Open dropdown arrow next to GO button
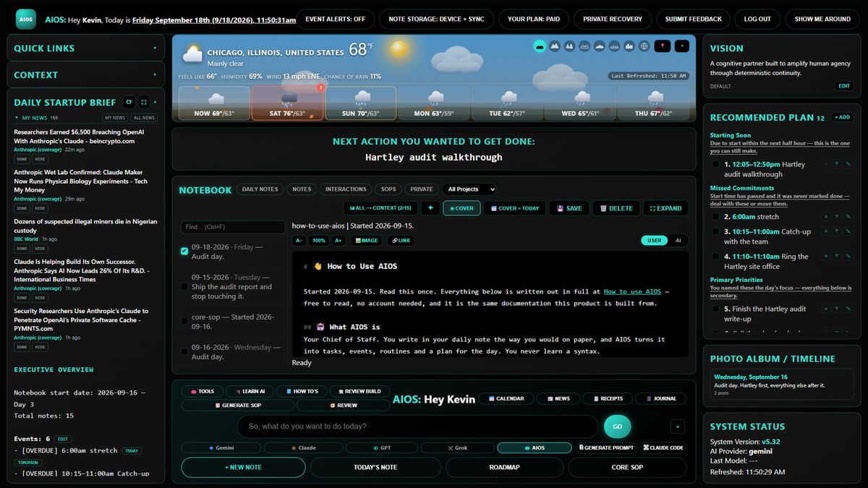868x488 pixels. point(678,427)
